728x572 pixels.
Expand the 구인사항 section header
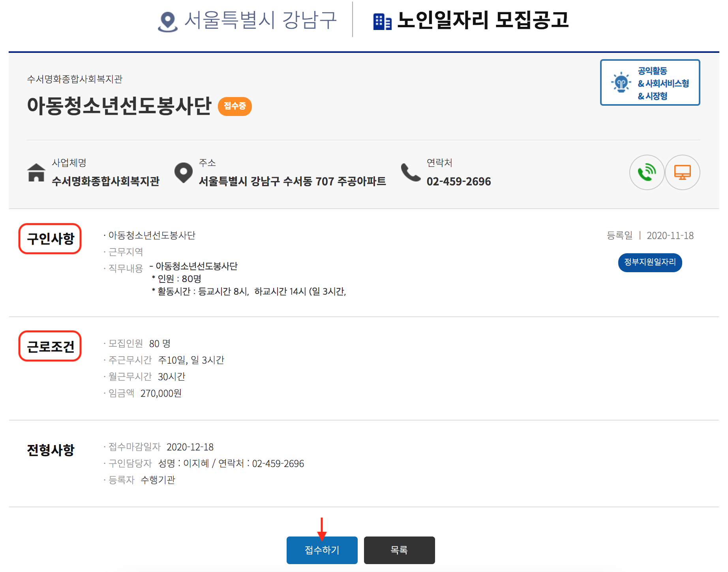[50, 239]
